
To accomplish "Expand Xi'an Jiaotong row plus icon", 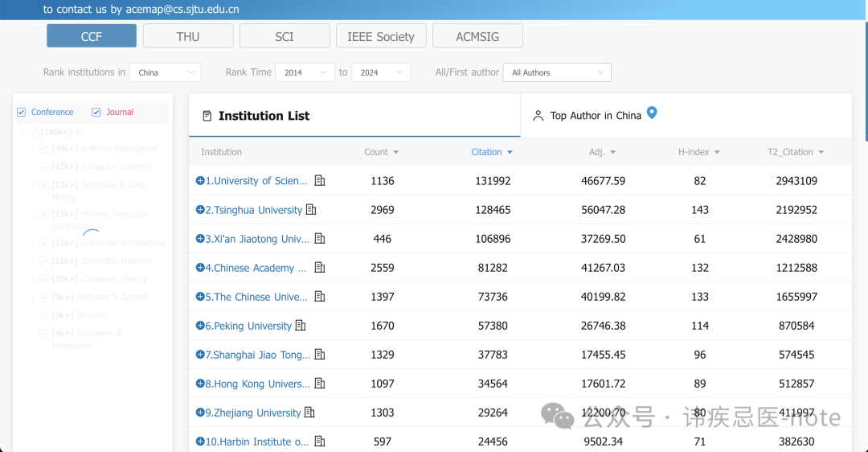I will 200,238.
